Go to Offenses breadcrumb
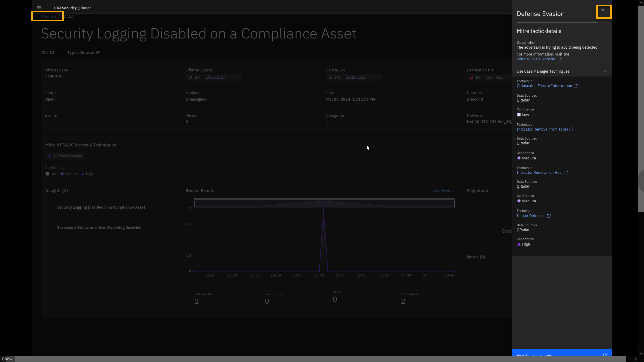Screen dimensions: 644x362 (x=48, y=16)
